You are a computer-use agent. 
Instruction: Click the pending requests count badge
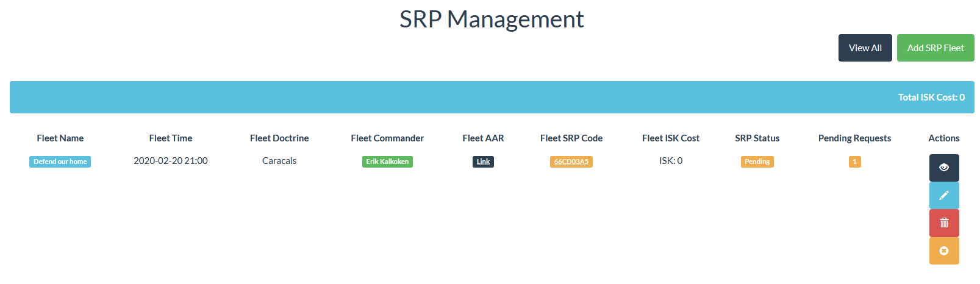tap(854, 162)
